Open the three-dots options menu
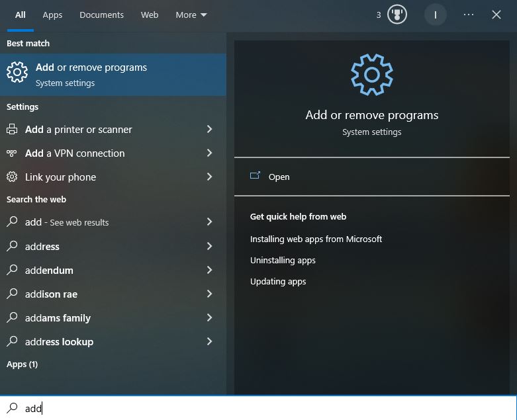Viewport: 517px width, 420px height. [468, 15]
